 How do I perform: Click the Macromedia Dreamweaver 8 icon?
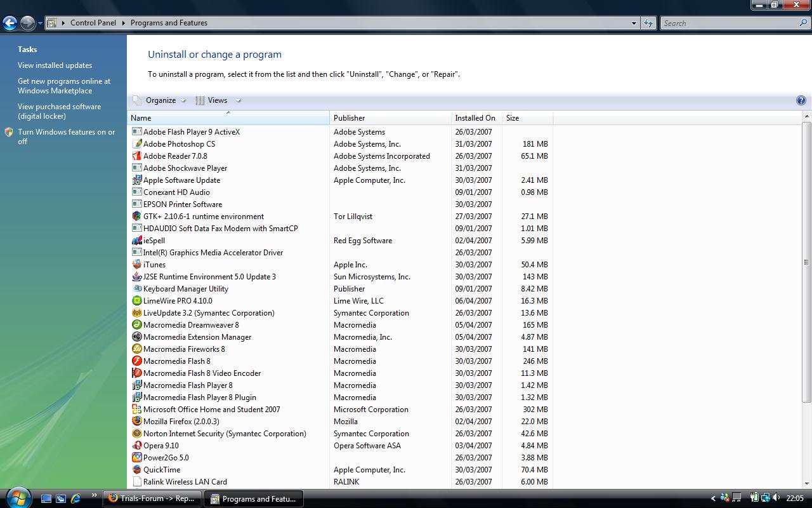(x=136, y=325)
